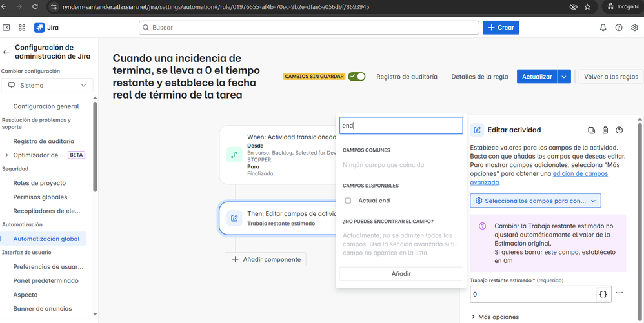This screenshot has width=644, height=323.
Task: Click the site information icon in the address bar
Action: [x=54, y=6]
